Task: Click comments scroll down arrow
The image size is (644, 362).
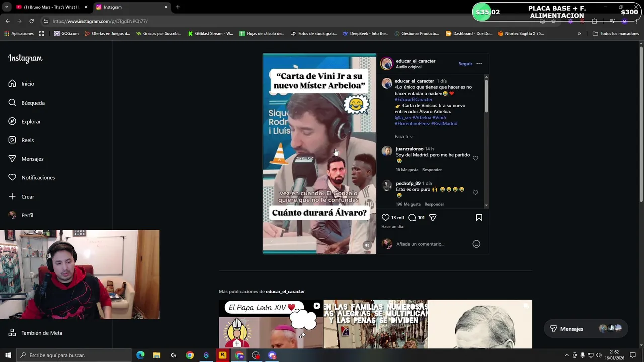Action: (486, 206)
